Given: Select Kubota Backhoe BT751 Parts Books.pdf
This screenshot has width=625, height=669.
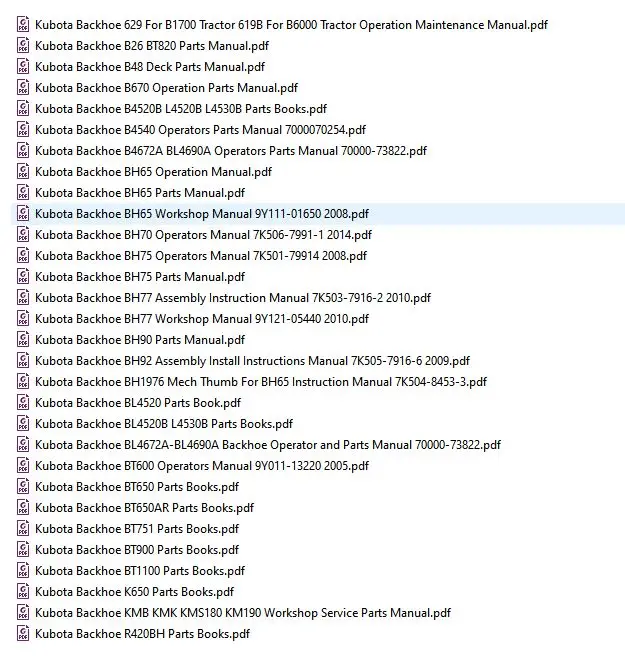Looking at the screenshot, I should 137,529.
